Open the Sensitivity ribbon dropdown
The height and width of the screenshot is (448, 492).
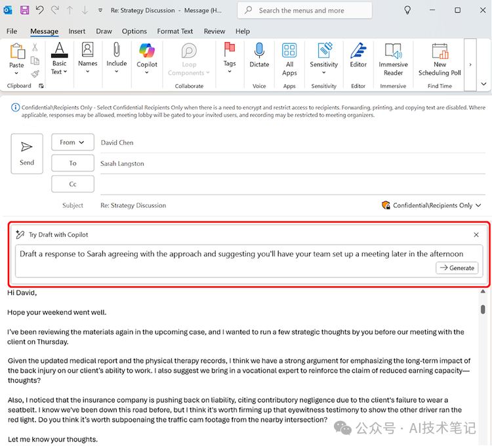coord(323,59)
